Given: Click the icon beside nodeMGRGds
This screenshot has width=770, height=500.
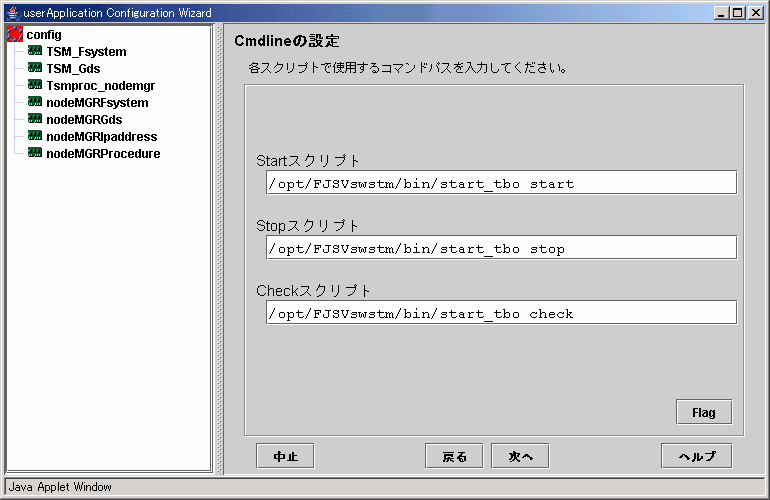Looking at the screenshot, I should coord(35,118).
